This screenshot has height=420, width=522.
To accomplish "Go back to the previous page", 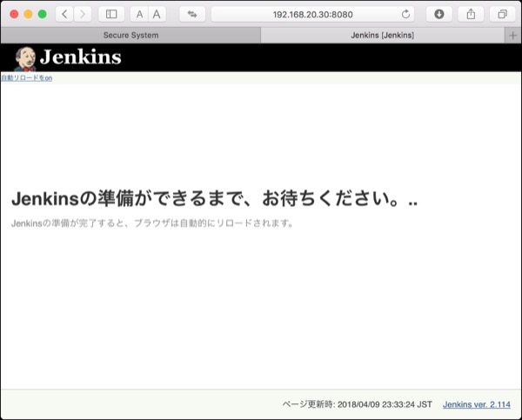I will coord(65,14).
